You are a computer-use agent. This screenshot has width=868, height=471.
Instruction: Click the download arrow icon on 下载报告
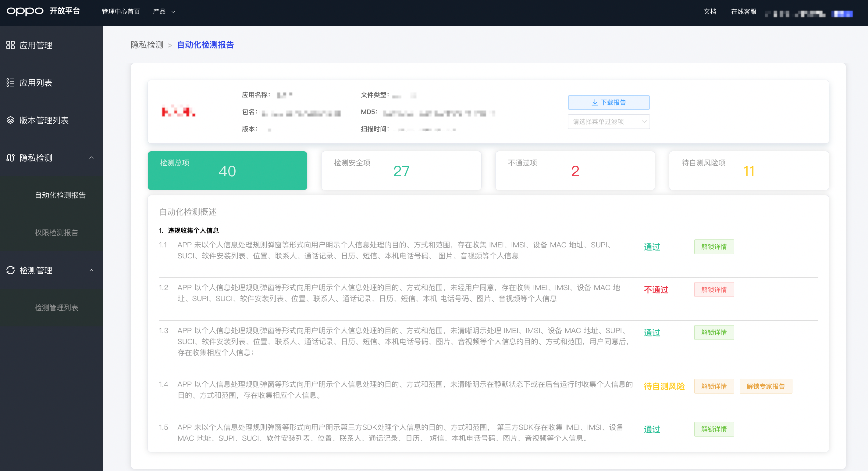coord(594,102)
